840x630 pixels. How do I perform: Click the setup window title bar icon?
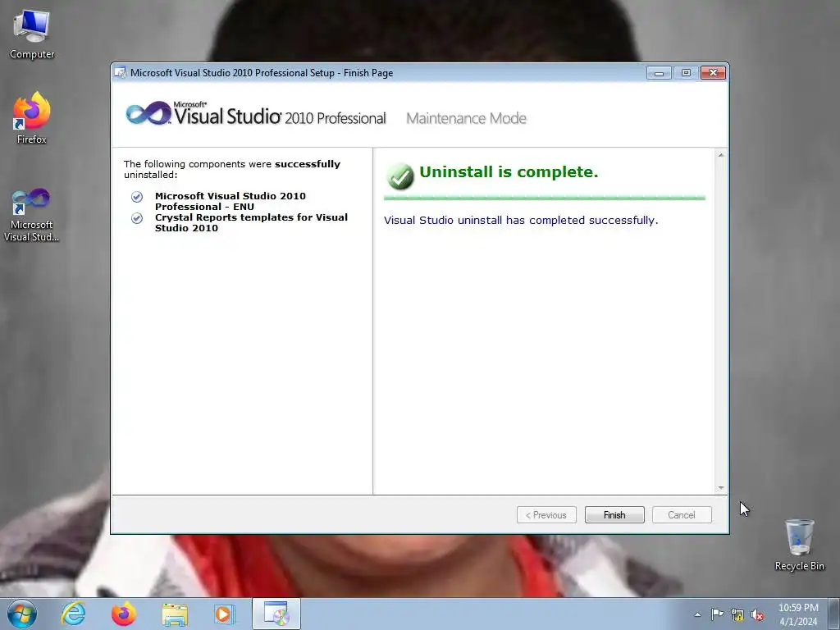(x=121, y=73)
